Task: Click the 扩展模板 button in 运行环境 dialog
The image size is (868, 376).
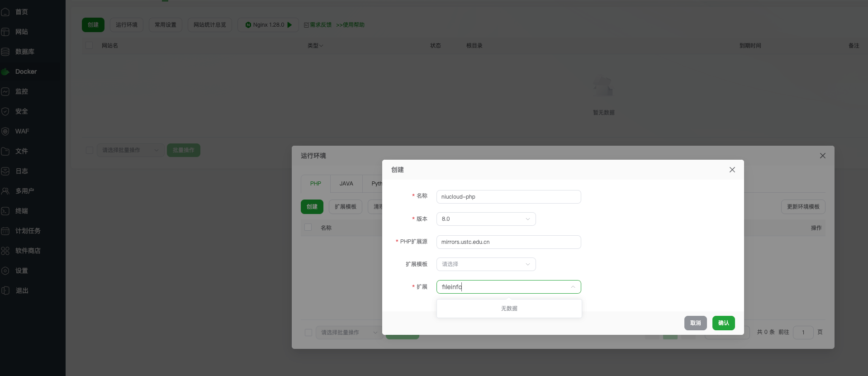Action: point(346,207)
